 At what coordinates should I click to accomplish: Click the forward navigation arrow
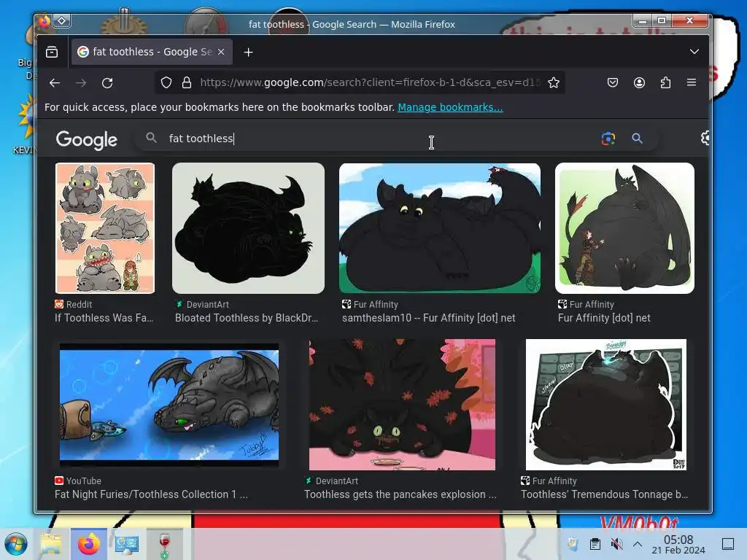pos(81,83)
